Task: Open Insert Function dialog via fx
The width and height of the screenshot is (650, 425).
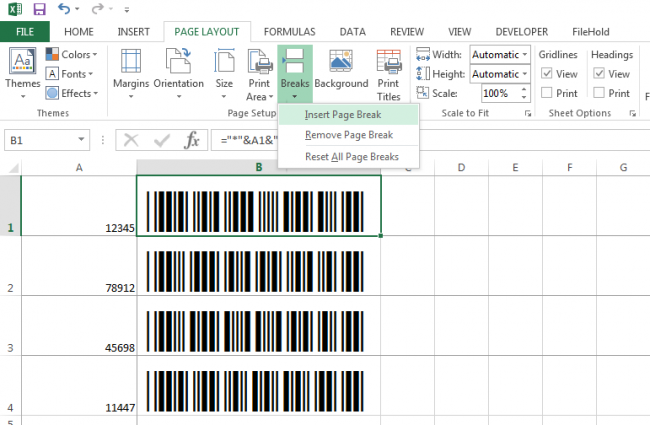Action: (x=192, y=140)
